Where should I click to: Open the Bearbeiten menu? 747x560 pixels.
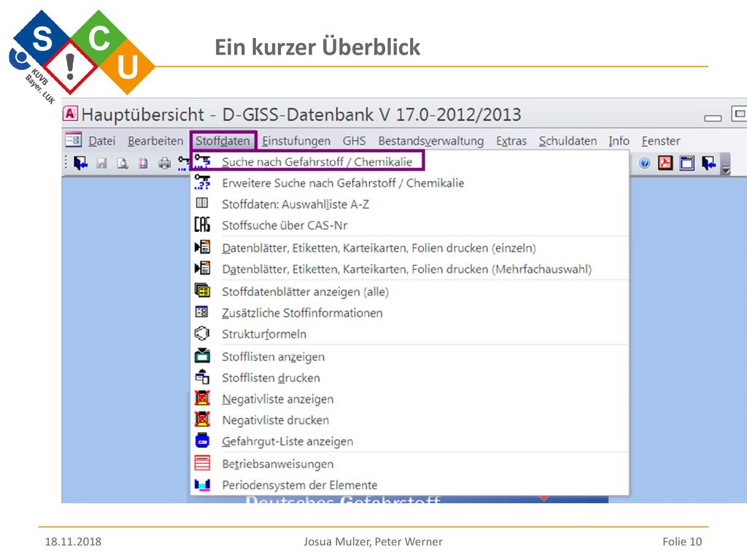tap(155, 141)
